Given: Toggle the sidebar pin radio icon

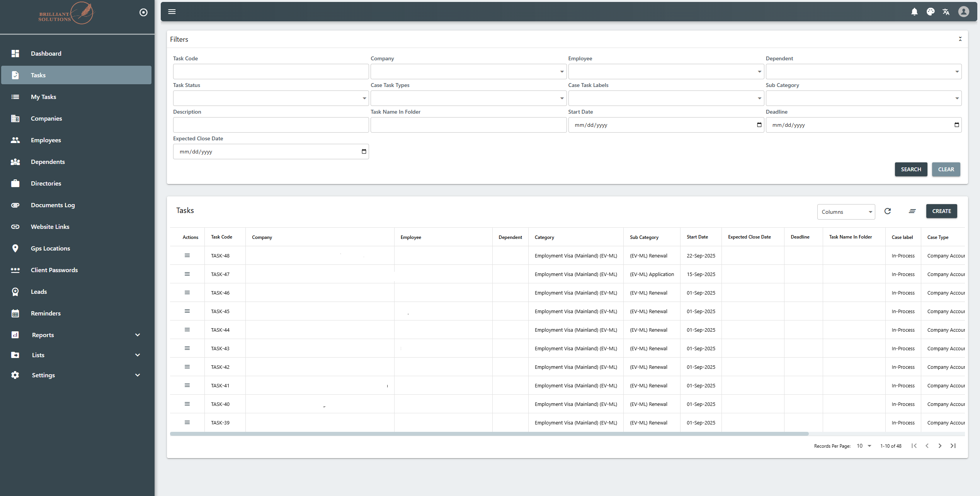Looking at the screenshot, I should click(143, 12).
